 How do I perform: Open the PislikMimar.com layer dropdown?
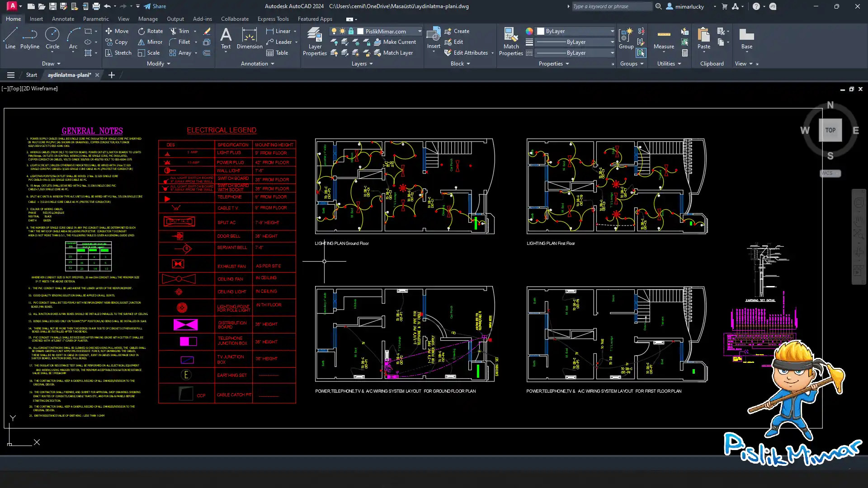pos(420,31)
